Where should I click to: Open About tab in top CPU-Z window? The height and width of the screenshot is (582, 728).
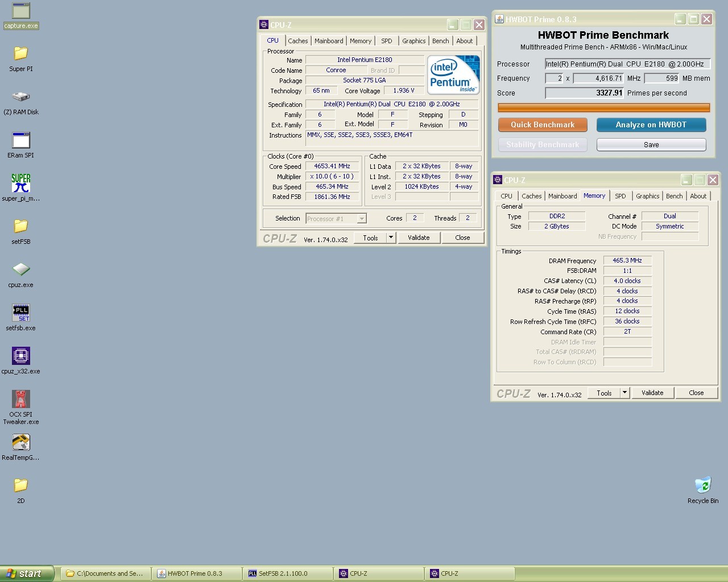465,41
